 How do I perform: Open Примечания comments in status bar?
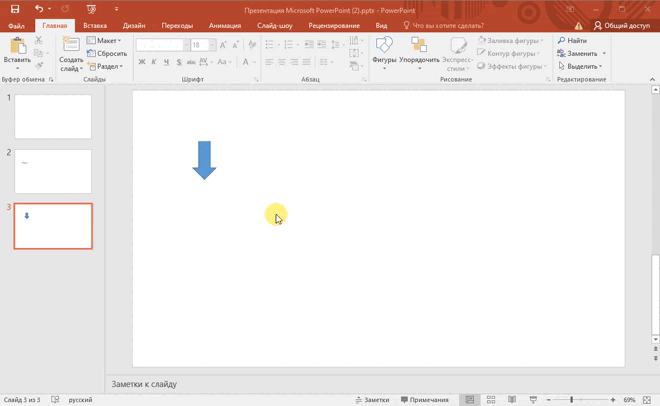pos(425,400)
